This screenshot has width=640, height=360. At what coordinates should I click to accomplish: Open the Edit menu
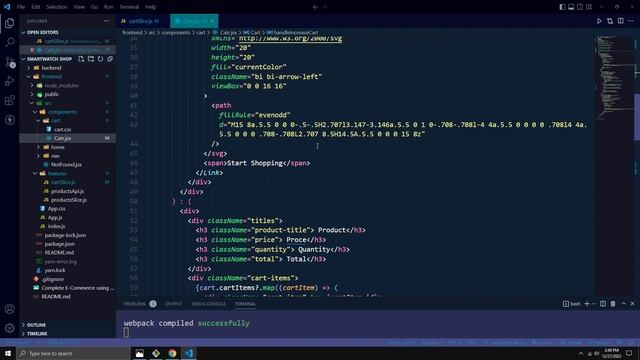point(36,7)
